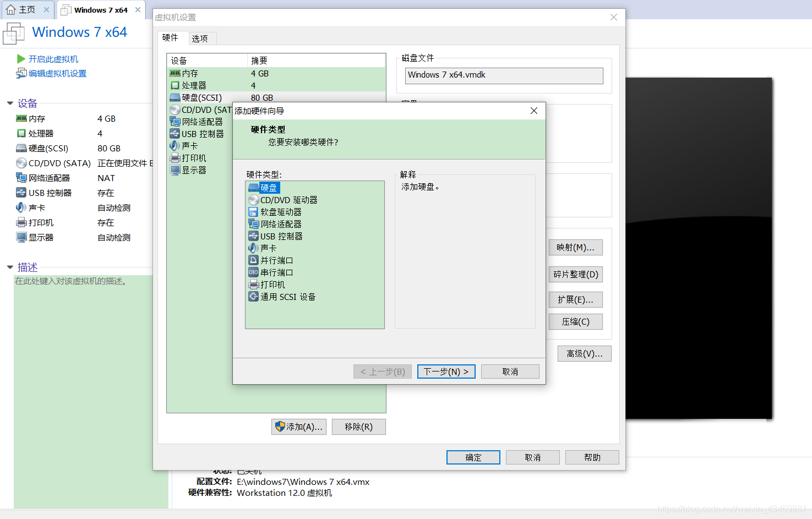Screen dimensions: 812x519
Task: Click the 4 GB summary in settings list
Action: tap(260, 73)
